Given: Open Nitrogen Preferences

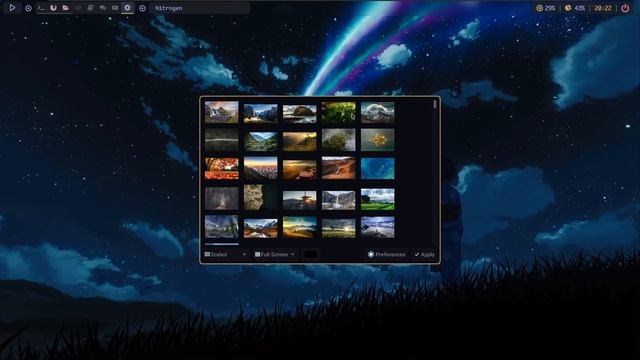Looking at the screenshot, I should click(387, 254).
